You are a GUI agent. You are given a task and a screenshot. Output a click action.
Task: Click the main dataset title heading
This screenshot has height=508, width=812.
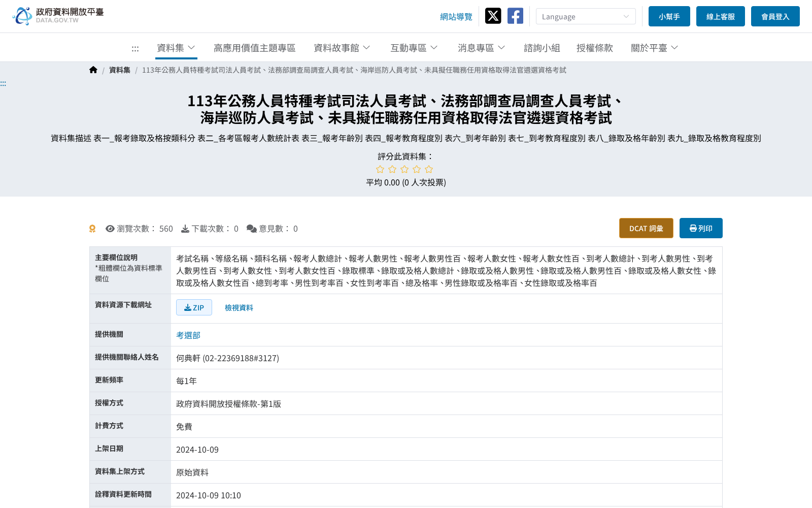point(406,109)
